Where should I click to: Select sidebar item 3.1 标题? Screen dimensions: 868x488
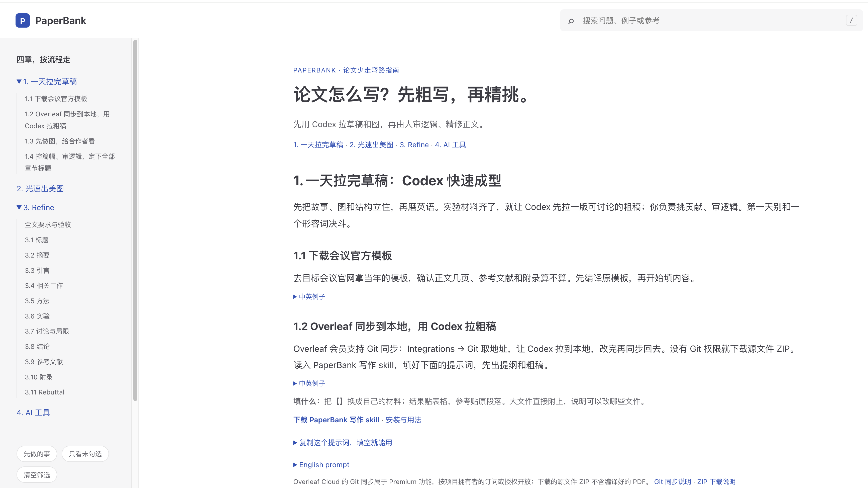37,240
